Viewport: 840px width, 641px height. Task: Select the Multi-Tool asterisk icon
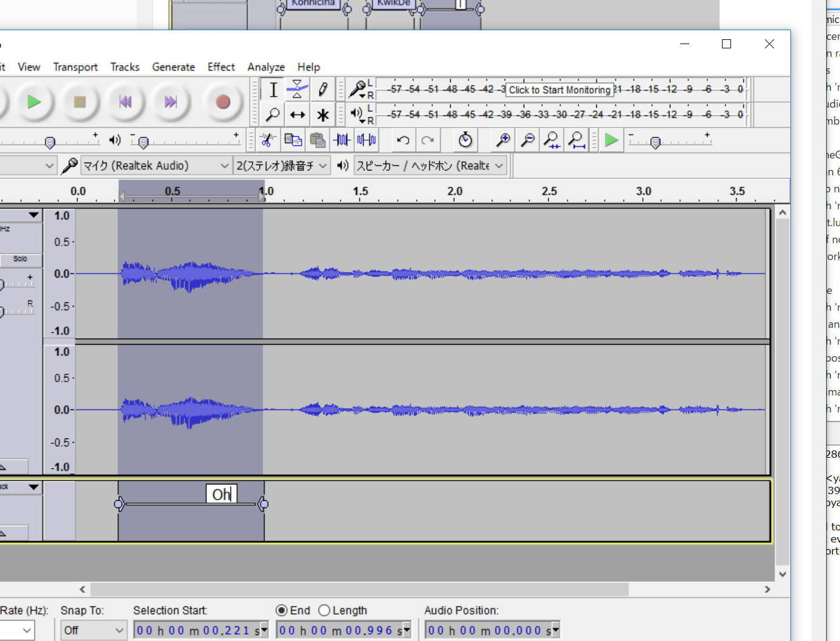(323, 114)
